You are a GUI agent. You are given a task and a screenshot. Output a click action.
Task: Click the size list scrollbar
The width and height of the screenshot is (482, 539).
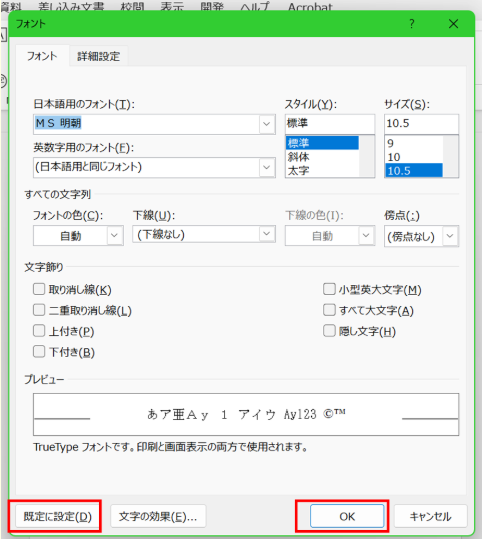[x=451, y=156]
